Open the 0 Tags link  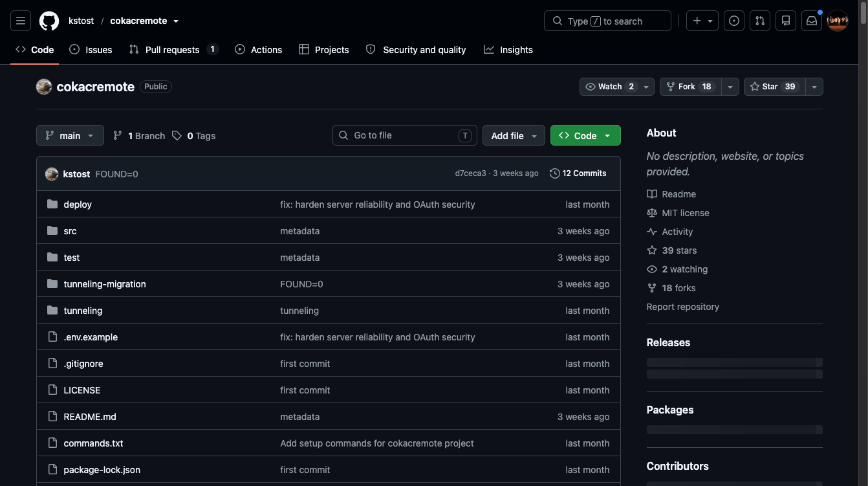pyautogui.click(x=194, y=136)
